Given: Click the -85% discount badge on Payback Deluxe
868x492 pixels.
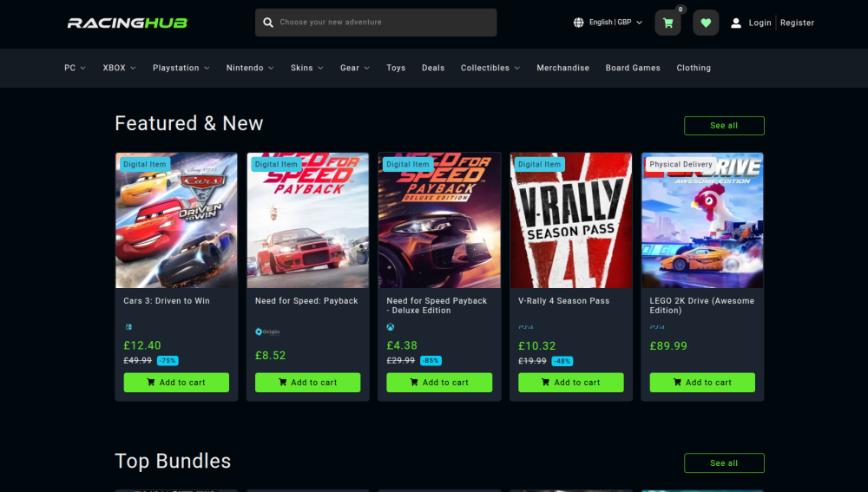Looking at the screenshot, I should 431,361.
